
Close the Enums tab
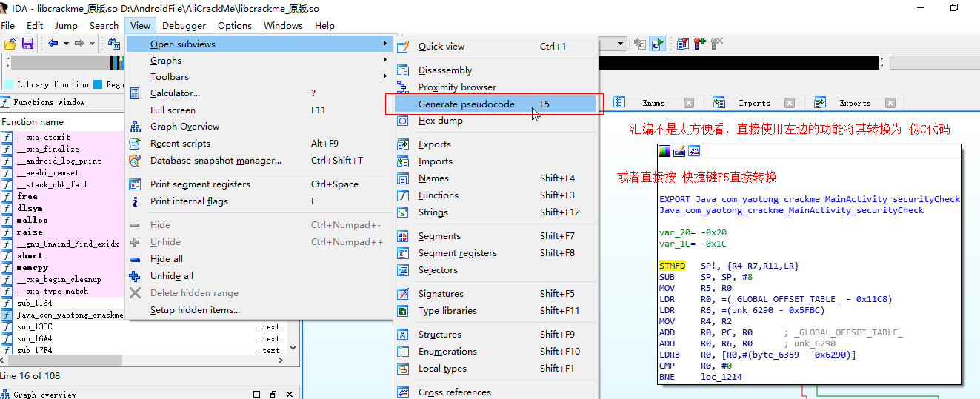[x=689, y=103]
